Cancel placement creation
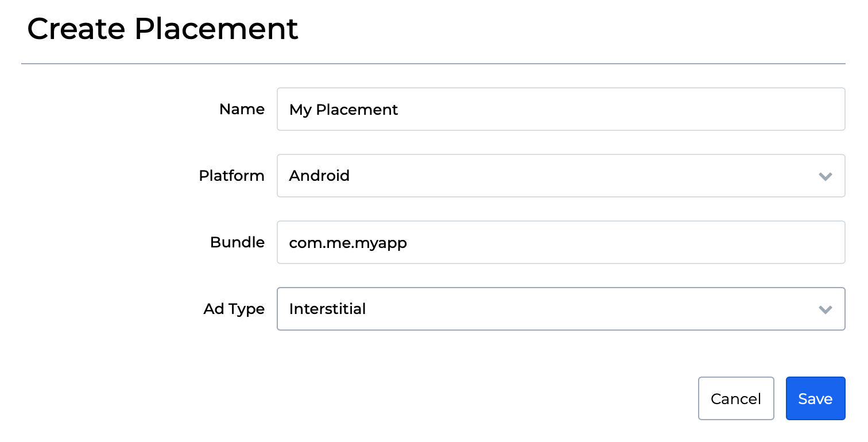 (x=735, y=398)
